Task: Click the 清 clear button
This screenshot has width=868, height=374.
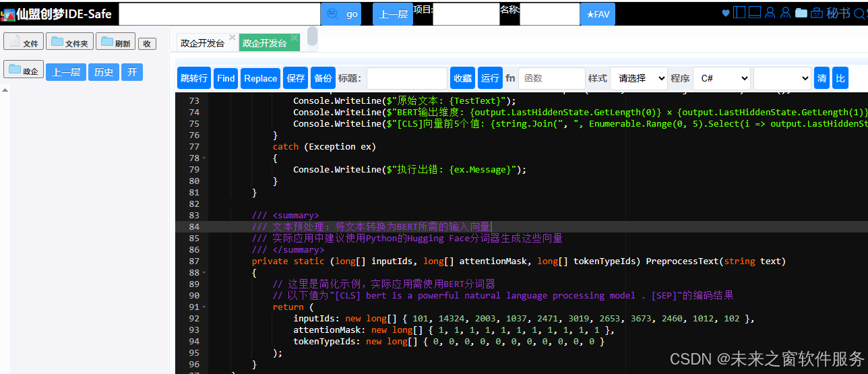Action: click(x=821, y=78)
